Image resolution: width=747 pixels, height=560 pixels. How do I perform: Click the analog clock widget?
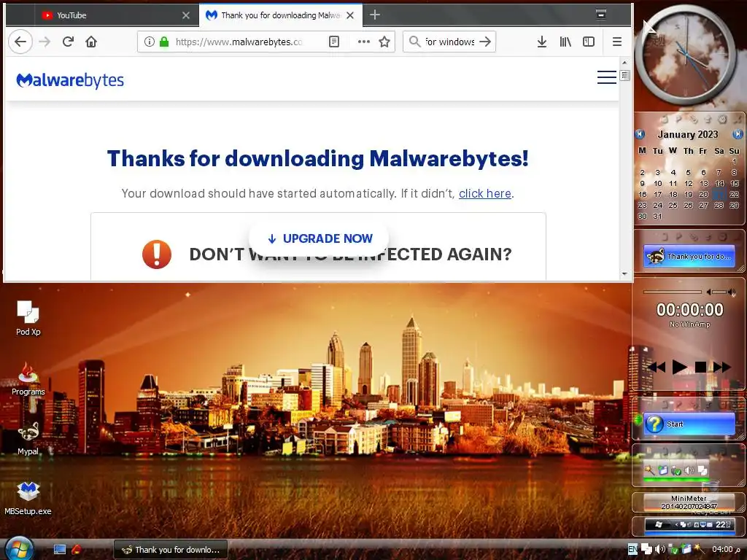pos(686,54)
